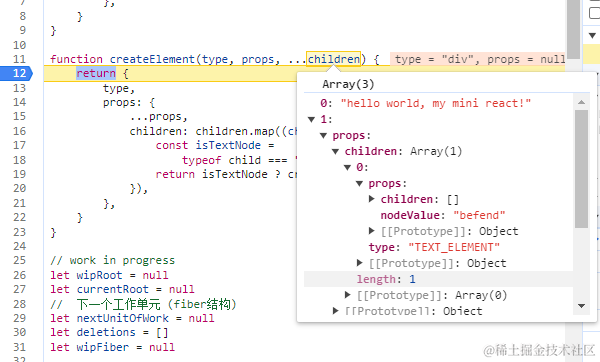Expand [[Prototype]]: Object under nodeValue
The height and width of the screenshot is (362, 600).
(371, 231)
